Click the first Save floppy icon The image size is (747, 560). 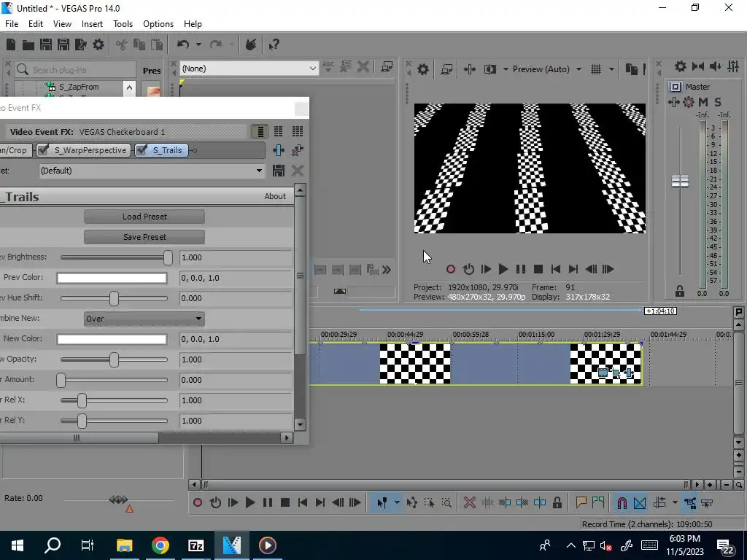click(46, 44)
